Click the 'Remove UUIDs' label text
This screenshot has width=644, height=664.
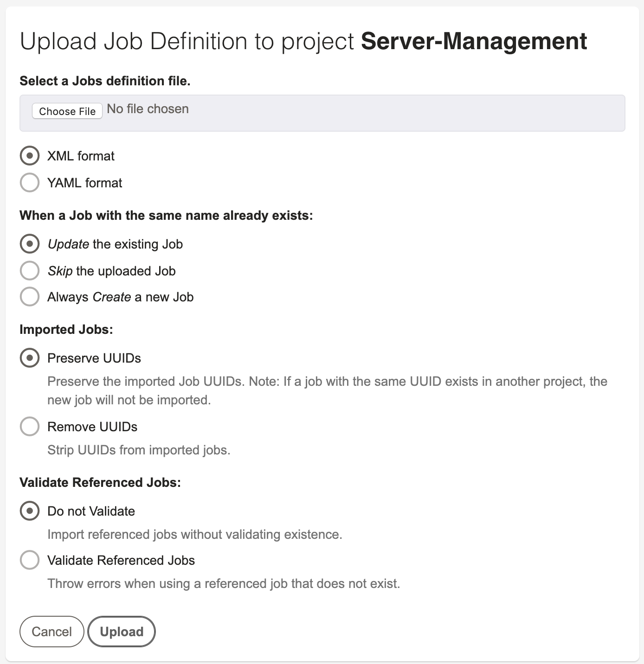click(x=91, y=426)
